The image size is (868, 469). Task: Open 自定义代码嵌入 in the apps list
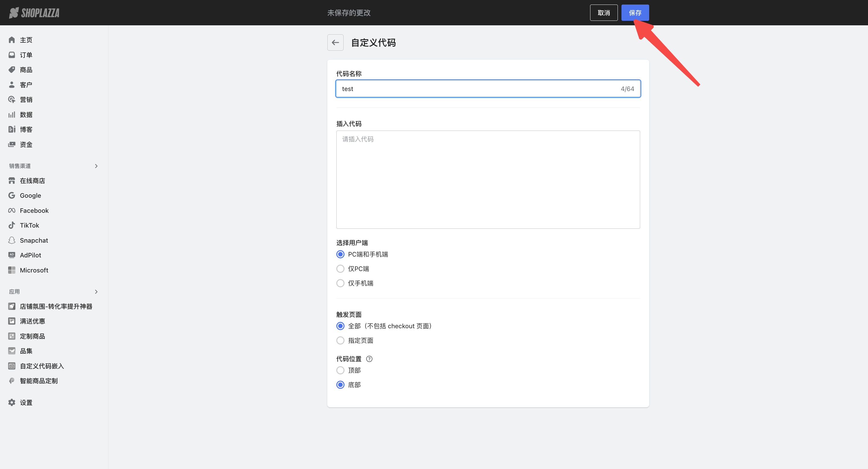click(42, 366)
